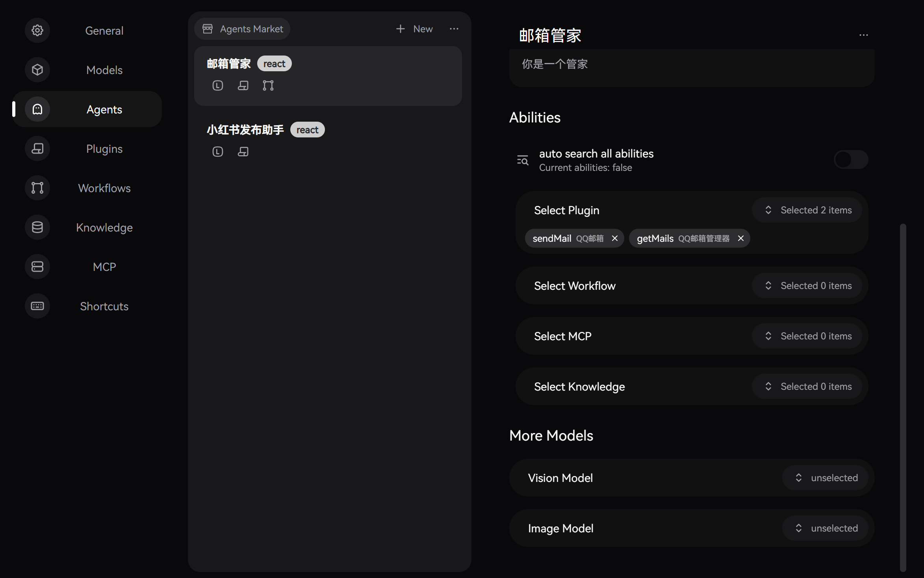Select the 邮箱管家 agent title
The height and width of the screenshot is (578, 924).
point(229,63)
